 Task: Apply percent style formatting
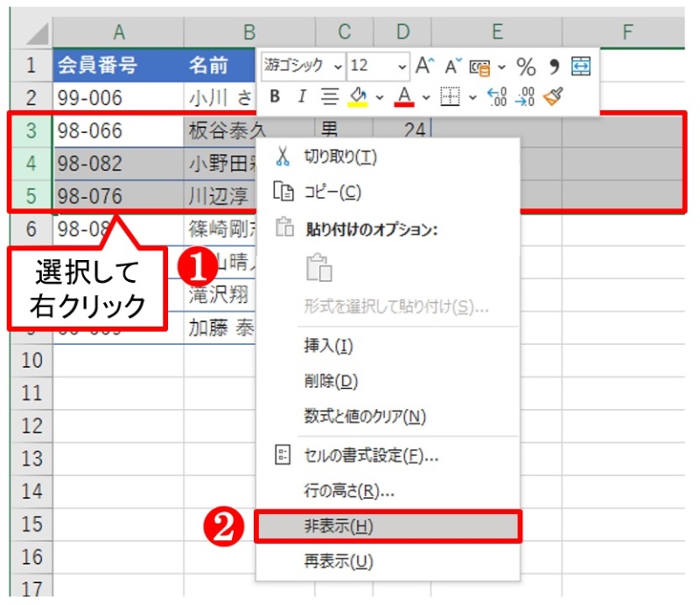point(526,66)
